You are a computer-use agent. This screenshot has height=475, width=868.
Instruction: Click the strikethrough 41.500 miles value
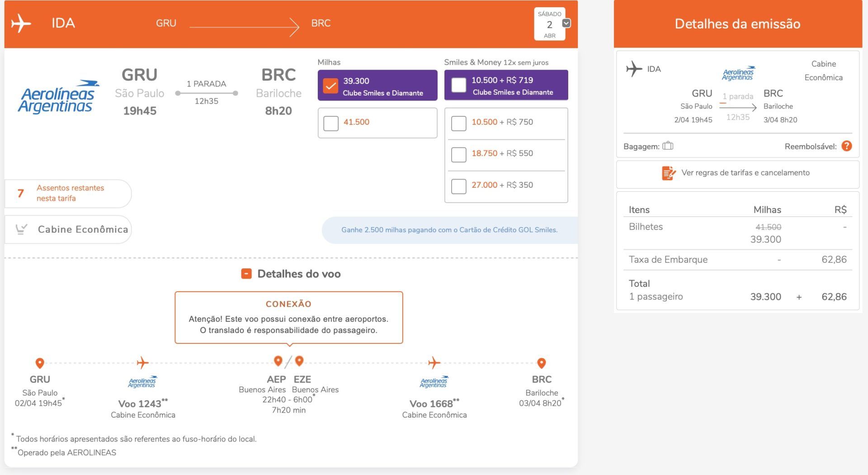coord(768,227)
